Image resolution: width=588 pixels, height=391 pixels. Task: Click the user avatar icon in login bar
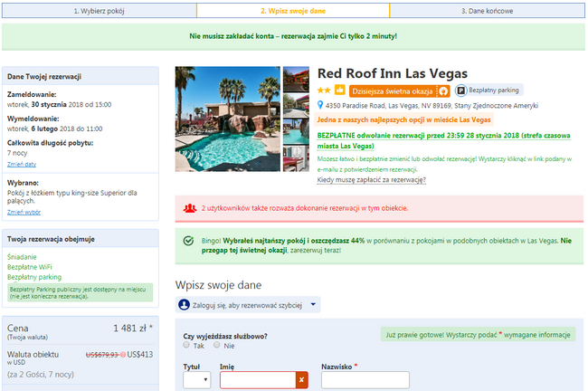tap(184, 305)
